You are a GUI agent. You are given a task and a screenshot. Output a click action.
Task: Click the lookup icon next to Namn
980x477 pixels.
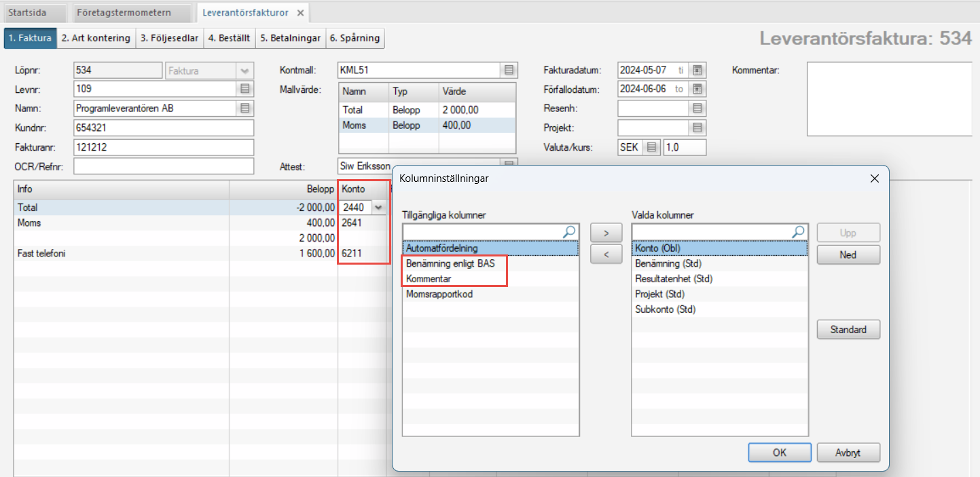(245, 109)
